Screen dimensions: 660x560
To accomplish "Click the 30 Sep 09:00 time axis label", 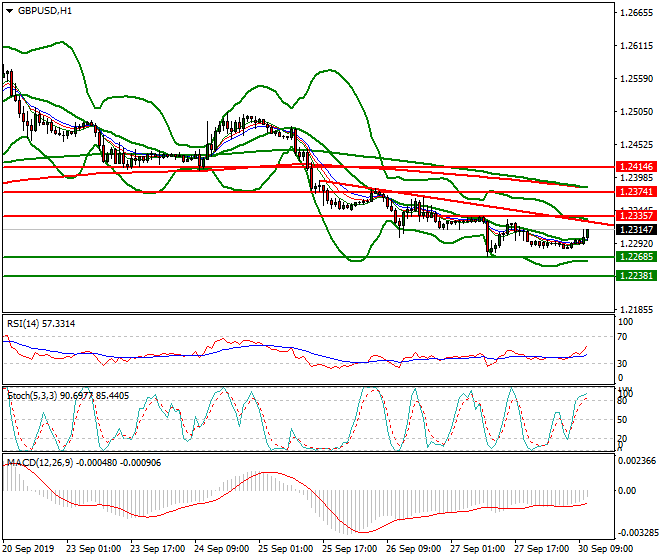I will click(610, 549).
